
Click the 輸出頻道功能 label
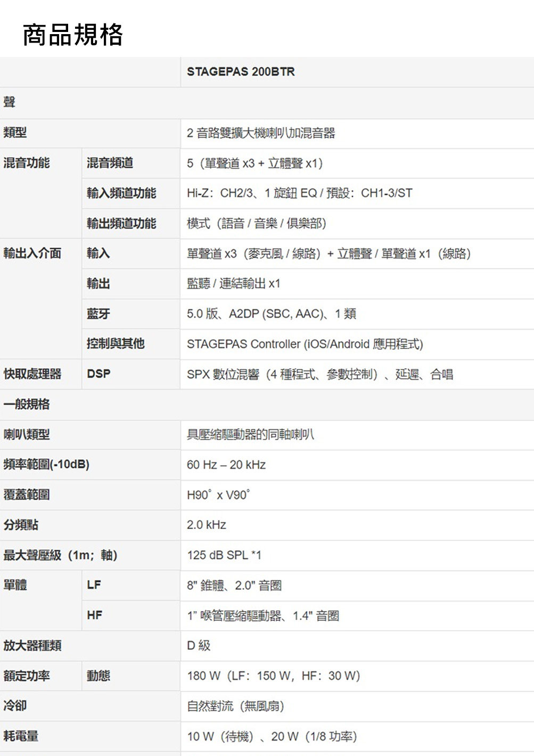(121, 223)
